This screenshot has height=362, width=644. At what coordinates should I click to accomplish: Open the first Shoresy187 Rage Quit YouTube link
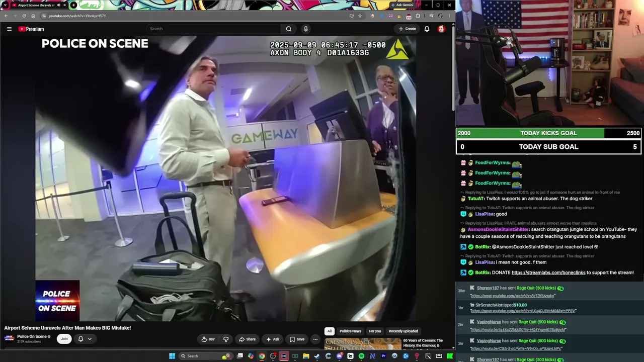tap(513, 296)
